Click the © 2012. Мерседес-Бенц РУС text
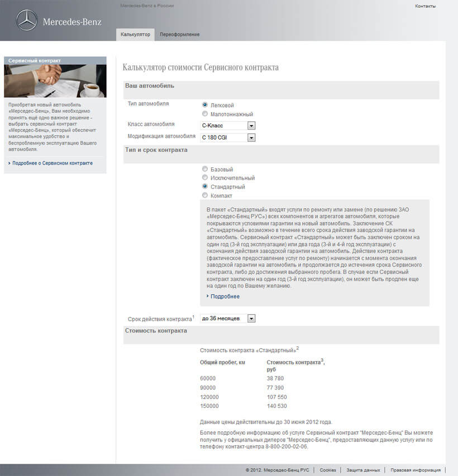Image resolution: width=458 pixels, height=476 pixels. 277,470
